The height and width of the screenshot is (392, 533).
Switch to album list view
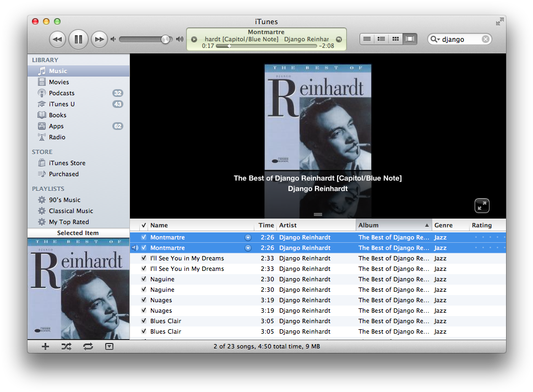(x=382, y=39)
